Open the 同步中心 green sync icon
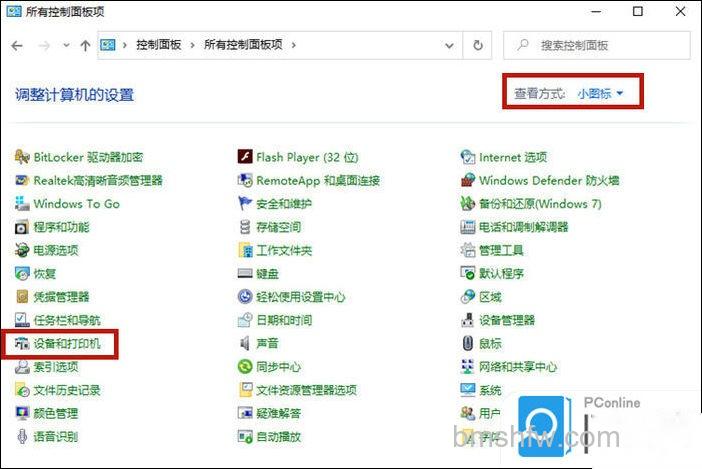 pos(245,367)
